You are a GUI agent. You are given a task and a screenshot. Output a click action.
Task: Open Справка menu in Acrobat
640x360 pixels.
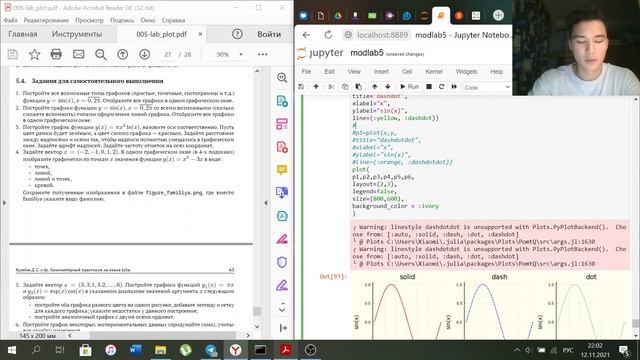pyautogui.click(x=173, y=20)
